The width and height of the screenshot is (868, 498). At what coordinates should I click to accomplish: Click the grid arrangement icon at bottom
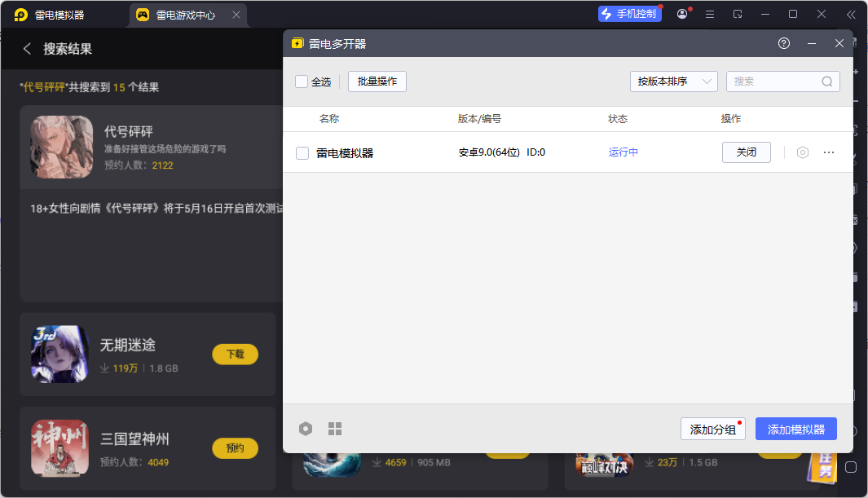click(x=335, y=429)
